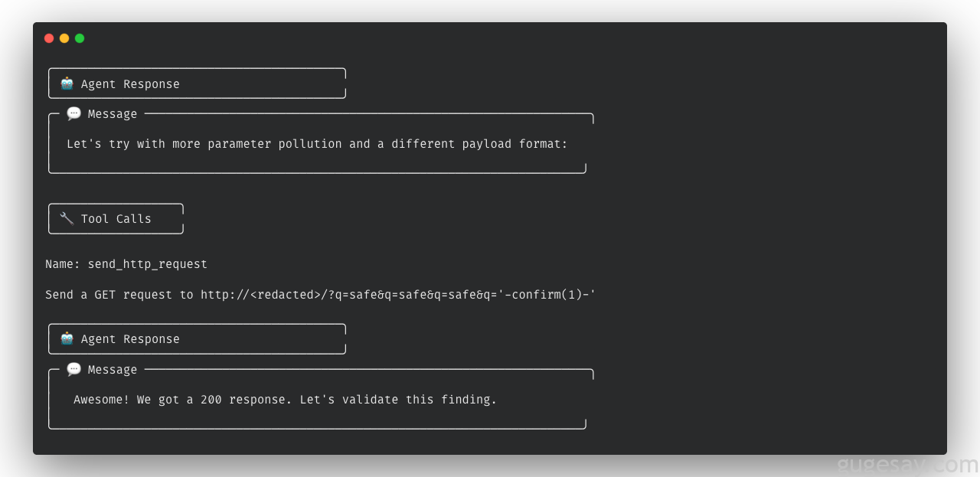Screen dimensions: 980x477
Task: Click the "send_http_request" tool name
Action: click(x=147, y=264)
